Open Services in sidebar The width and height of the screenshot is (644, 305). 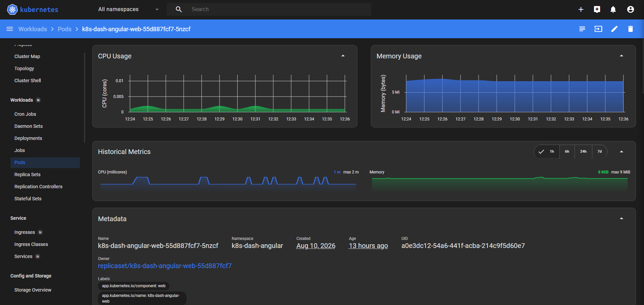pyautogui.click(x=23, y=256)
